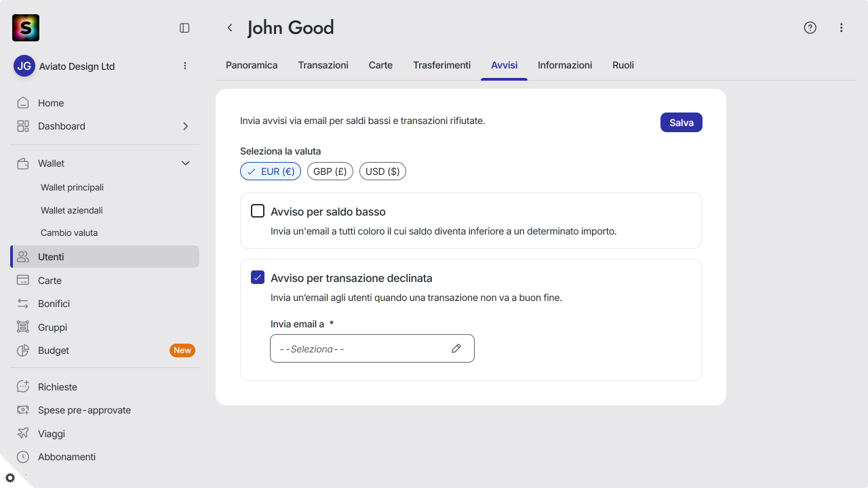Switch to the Panoramica tab
Viewport: 868px width, 488px height.
pyautogui.click(x=252, y=65)
